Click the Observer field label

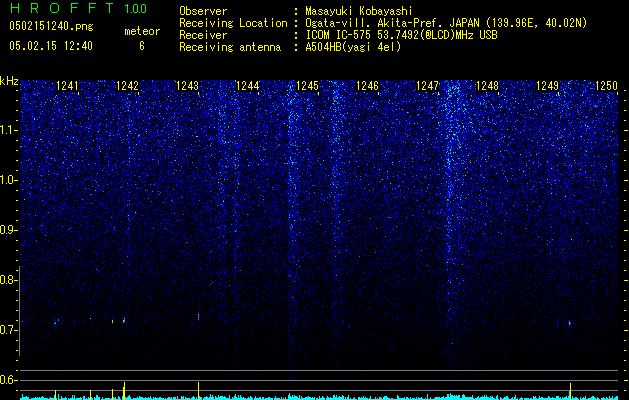pyautogui.click(x=203, y=11)
